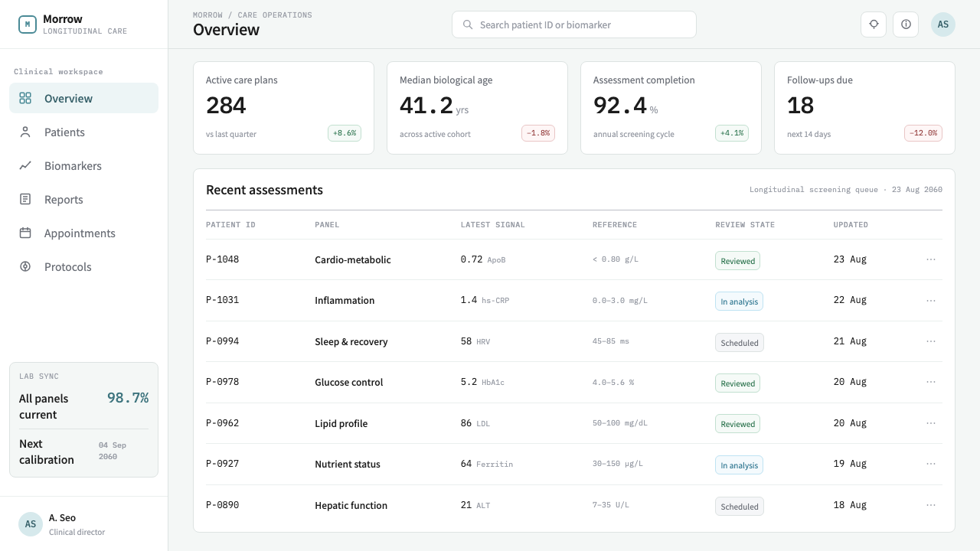Go to the Patients section
The width and height of the screenshot is (980, 551).
tap(83, 132)
